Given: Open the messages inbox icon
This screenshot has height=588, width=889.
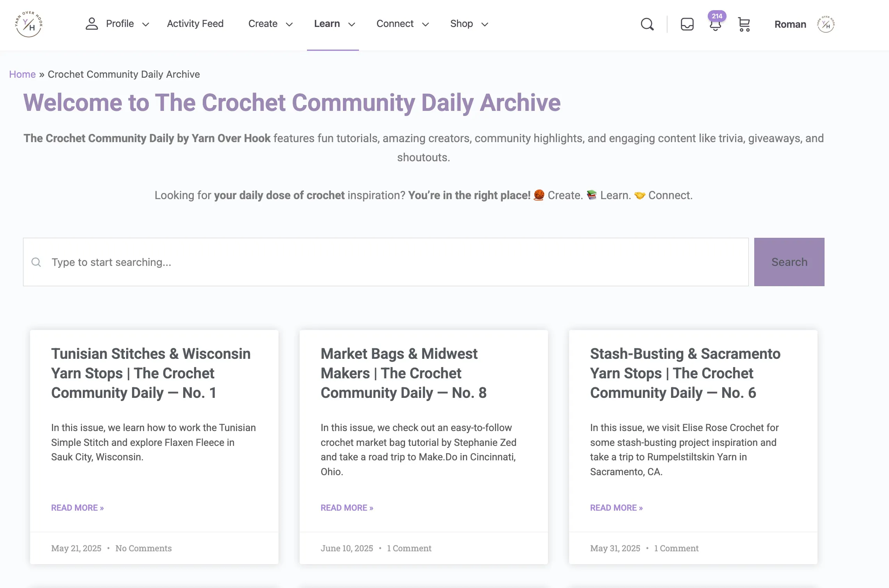Looking at the screenshot, I should coord(687,24).
